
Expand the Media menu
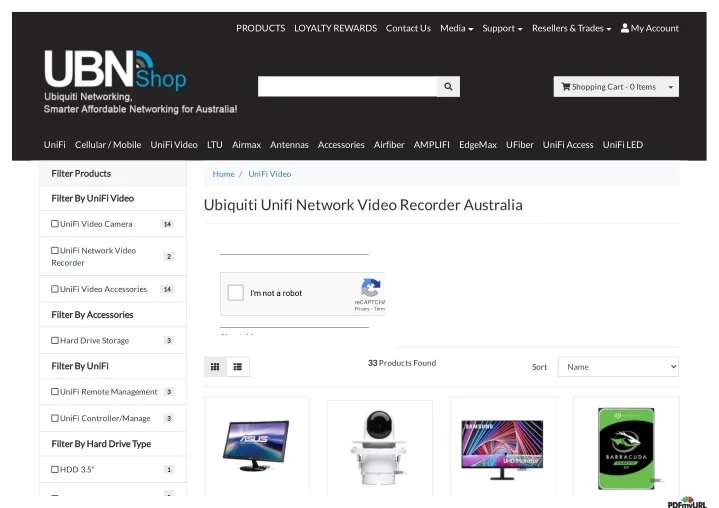[456, 28]
